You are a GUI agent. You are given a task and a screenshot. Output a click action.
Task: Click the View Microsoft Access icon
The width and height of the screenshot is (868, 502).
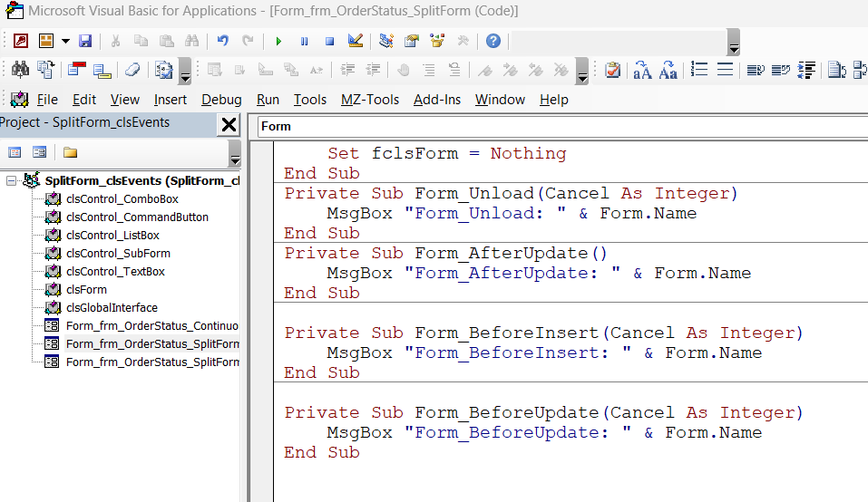pos(21,41)
